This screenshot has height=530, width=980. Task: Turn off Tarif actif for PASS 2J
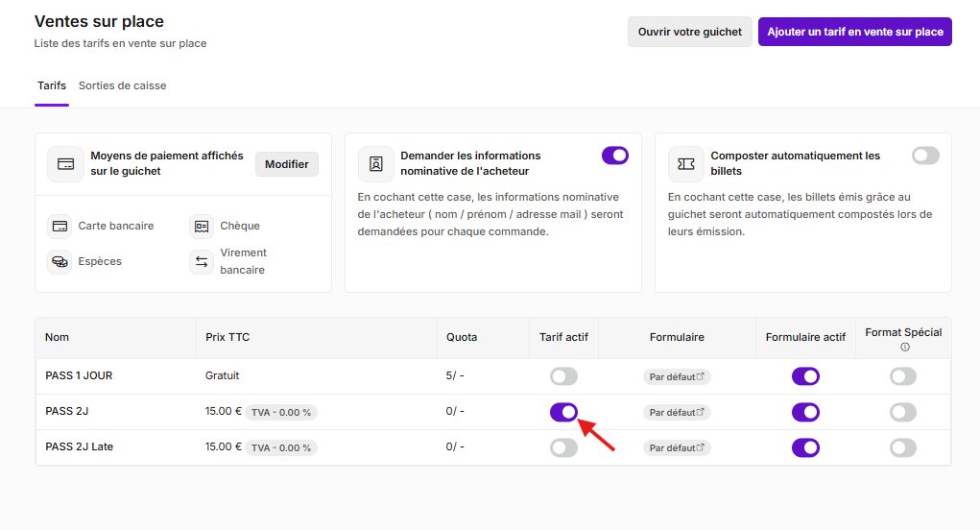[x=563, y=412]
